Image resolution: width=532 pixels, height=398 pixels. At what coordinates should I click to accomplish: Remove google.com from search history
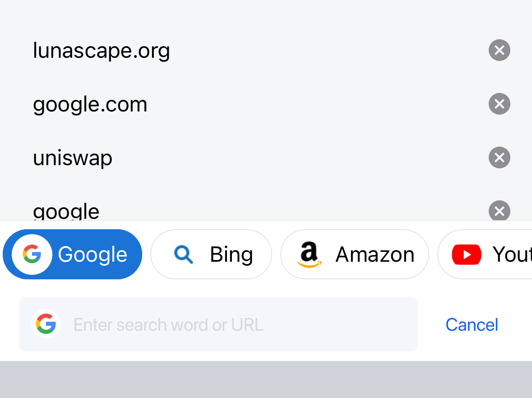[x=499, y=104]
